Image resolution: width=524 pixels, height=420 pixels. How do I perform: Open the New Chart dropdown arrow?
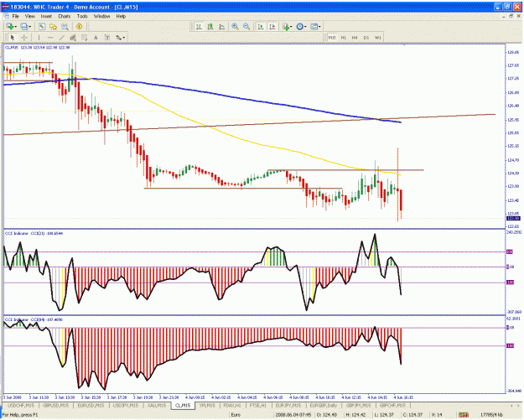click(x=16, y=27)
